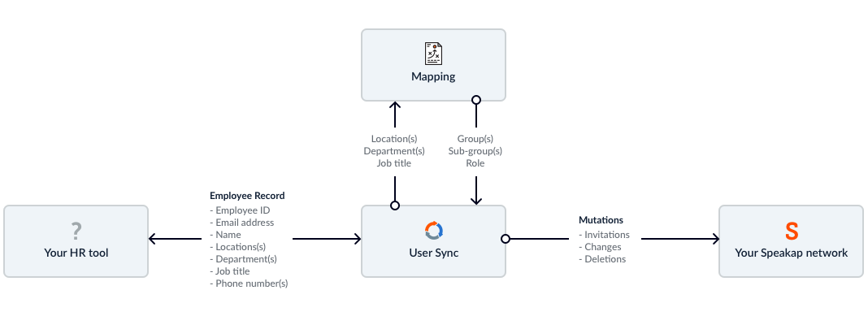This screenshot has height=329, width=868.
Task: Click the Mapping strategy document icon
Action: (x=433, y=53)
